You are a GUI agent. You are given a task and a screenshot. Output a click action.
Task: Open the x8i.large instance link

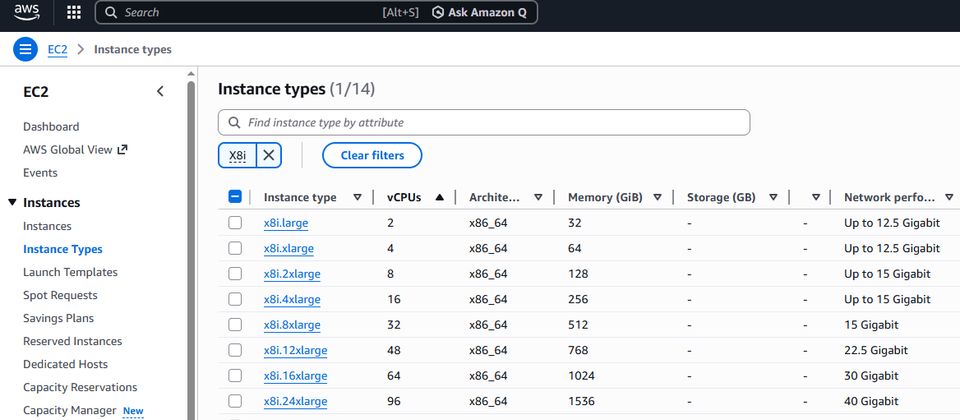click(286, 223)
